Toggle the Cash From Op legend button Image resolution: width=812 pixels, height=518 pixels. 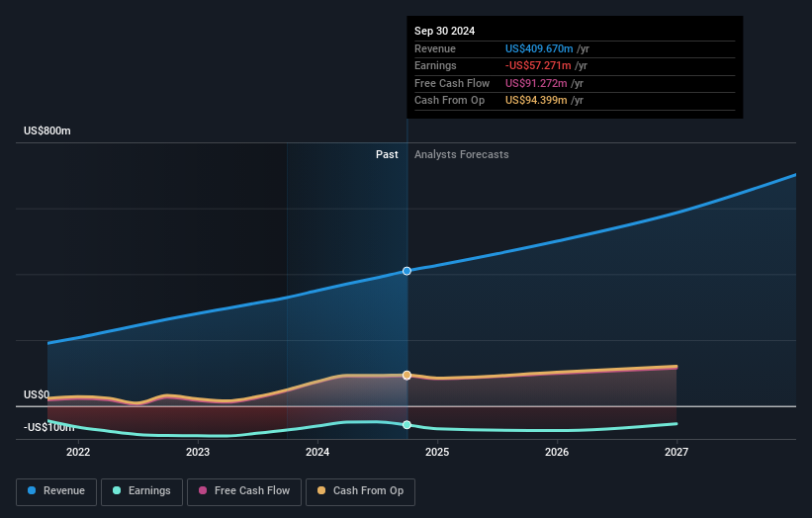click(x=360, y=491)
